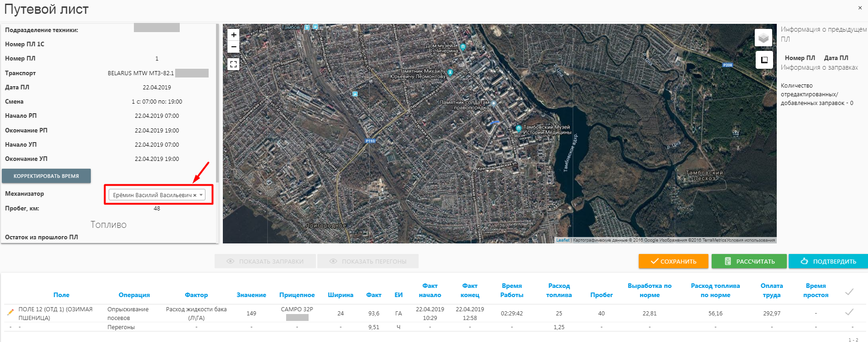Image resolution: width=868 pixels, height=342 pixels.
Task: Zoom out on the map
Action: pyautogui.click(x=233, y=47)
